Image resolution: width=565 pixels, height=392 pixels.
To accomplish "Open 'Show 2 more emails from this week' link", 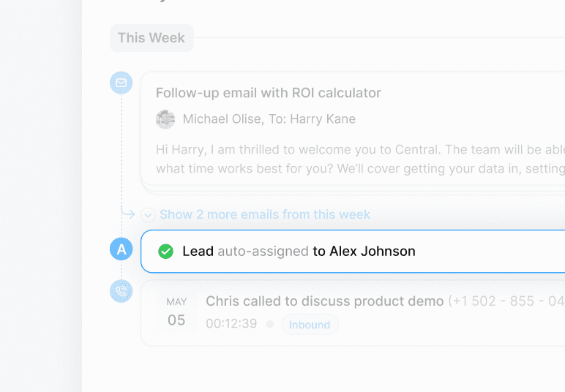I will pos(265,214).
